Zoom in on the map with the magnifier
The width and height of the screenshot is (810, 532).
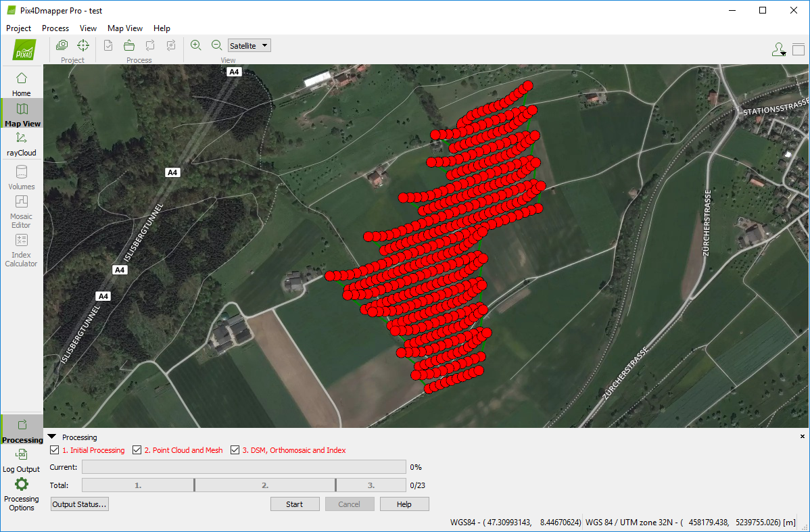pyautogui.click(x=195, y=45)
